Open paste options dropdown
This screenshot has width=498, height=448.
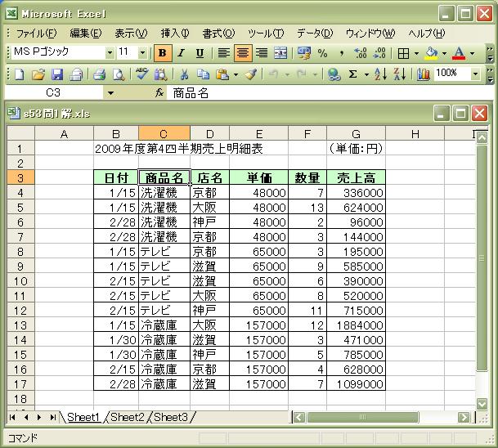point(236,75)
